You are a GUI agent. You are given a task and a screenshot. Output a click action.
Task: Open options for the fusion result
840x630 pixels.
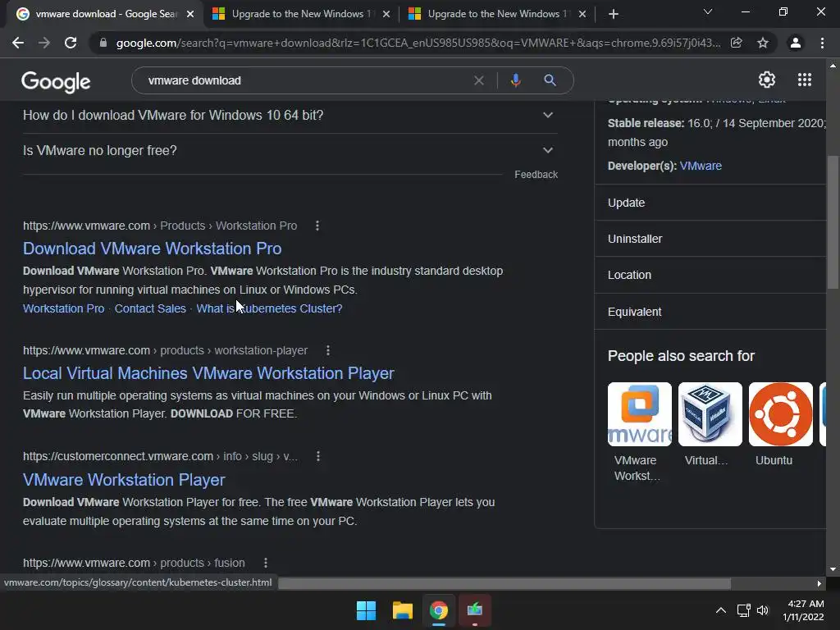(x=266, y=563)
